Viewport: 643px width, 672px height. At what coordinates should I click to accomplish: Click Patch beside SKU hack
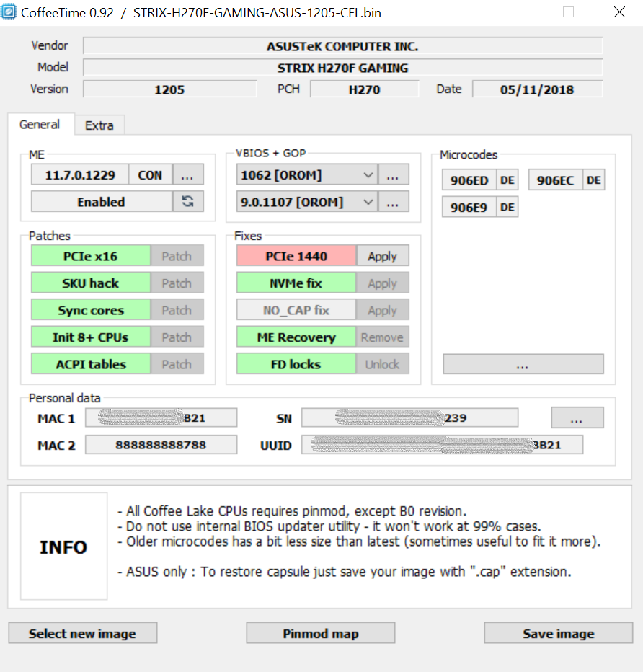(x=177, y=283)
